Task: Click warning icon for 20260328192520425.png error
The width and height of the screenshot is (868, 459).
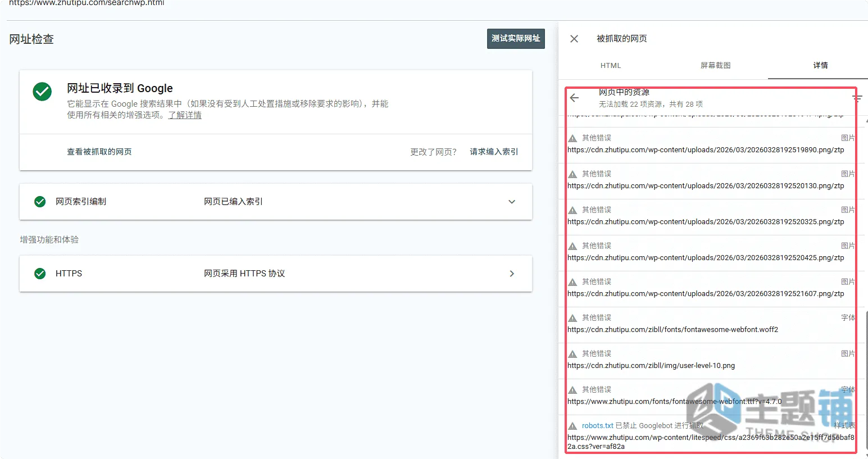Action: 572,246
